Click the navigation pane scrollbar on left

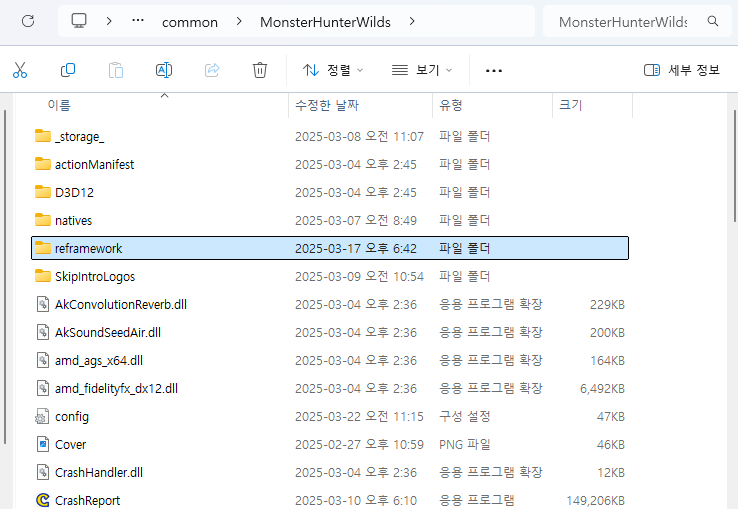click(5, 277)
